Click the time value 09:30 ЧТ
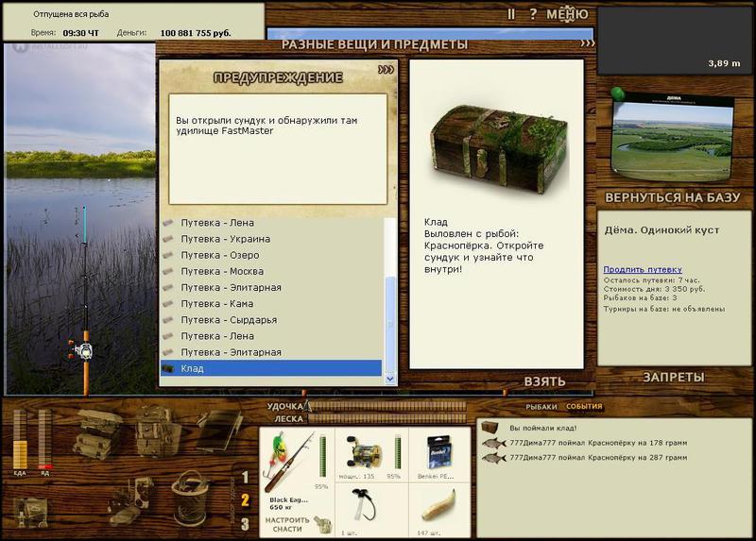This screenshot has height=541, width=756. (x=80, y=33)
